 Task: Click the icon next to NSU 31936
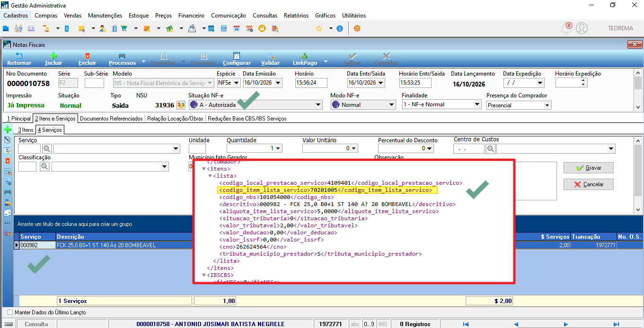pyautogui.click(x=180, y=105)
